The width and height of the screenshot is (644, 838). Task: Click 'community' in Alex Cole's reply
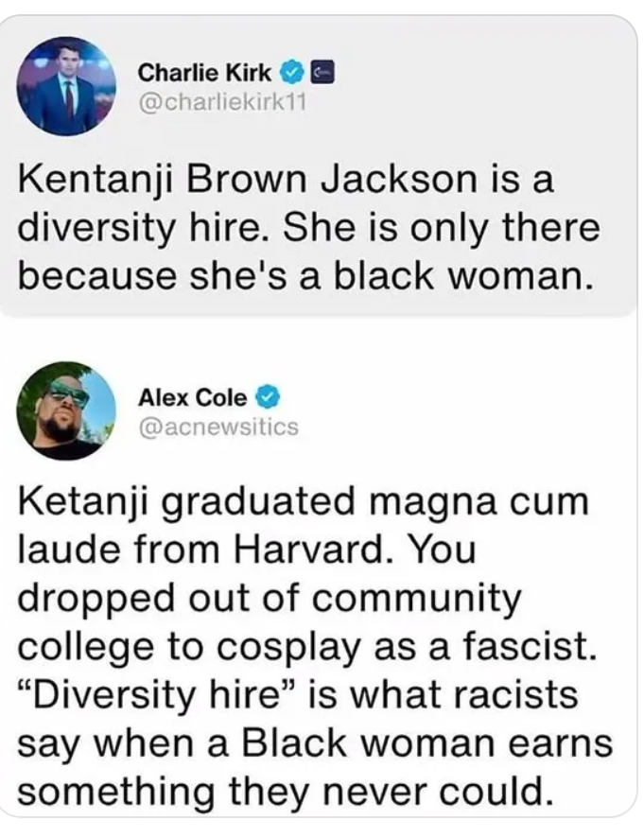click(417, 600)
